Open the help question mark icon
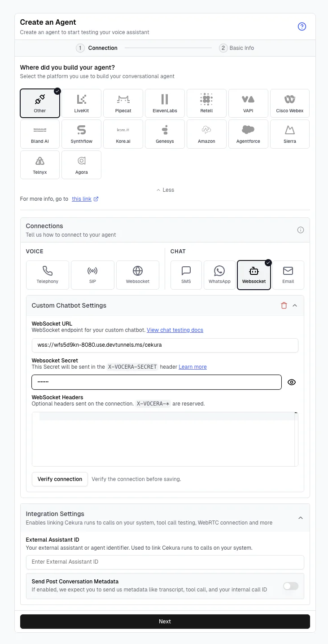Screen dimensions: 328x644 pos(302,26)
